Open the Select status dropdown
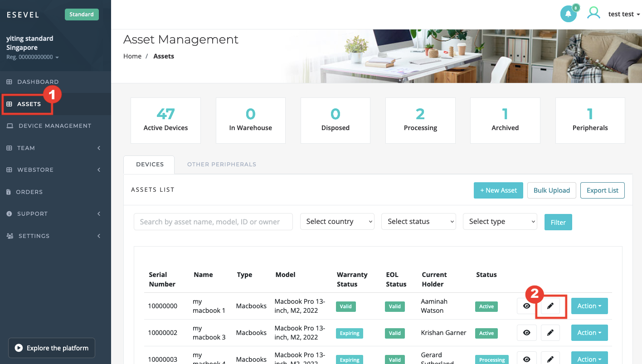 418,221
